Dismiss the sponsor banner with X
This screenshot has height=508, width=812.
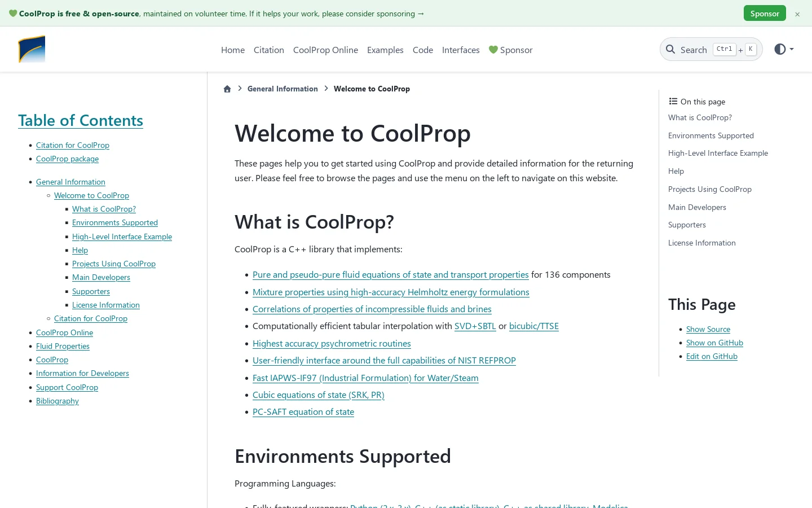pos(797,14)
